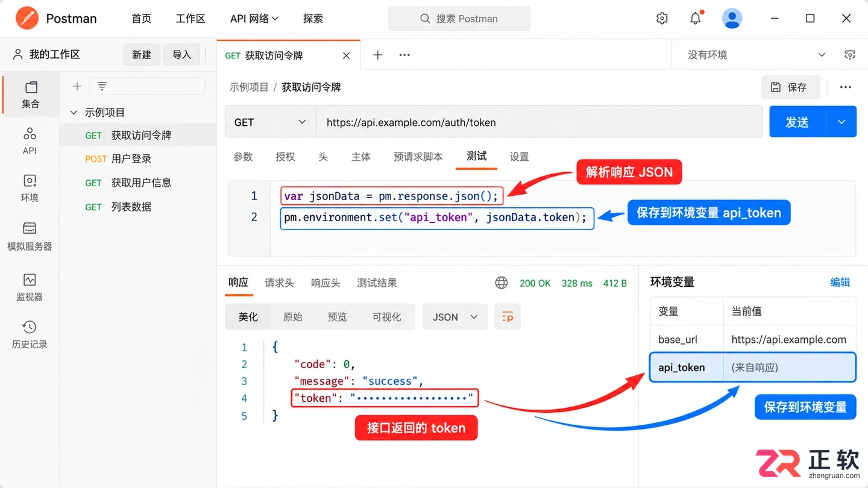Open the API sidebar section
Viewport: 868px width, 488px height.
tap(30, 141)
